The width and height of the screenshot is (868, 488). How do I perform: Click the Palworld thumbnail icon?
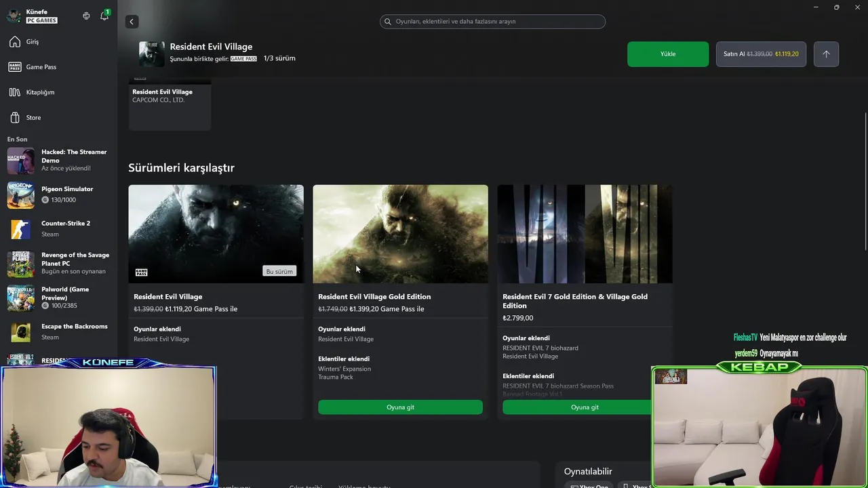[x=20, y=298]
